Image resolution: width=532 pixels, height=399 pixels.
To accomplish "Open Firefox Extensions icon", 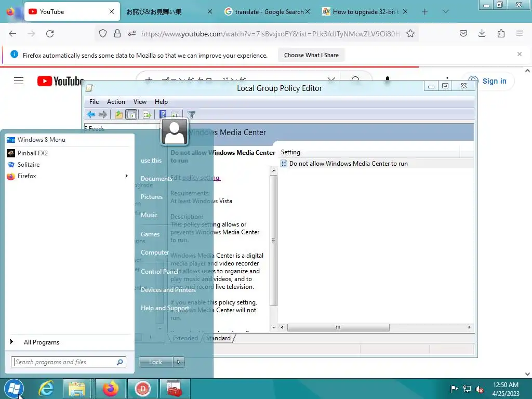I will point(501,33).
